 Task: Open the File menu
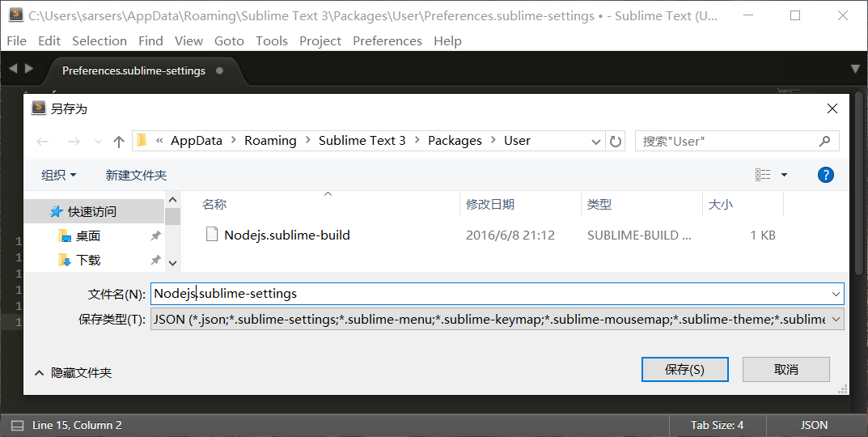[17, 41]
